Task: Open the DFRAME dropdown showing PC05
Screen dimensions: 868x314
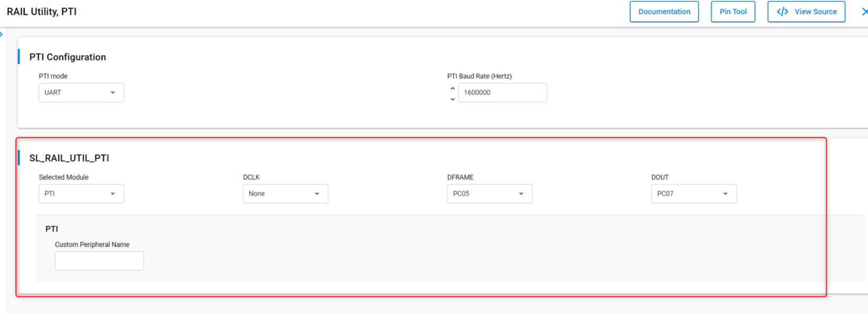Action: pyautogui.click(x=489, y=194)
